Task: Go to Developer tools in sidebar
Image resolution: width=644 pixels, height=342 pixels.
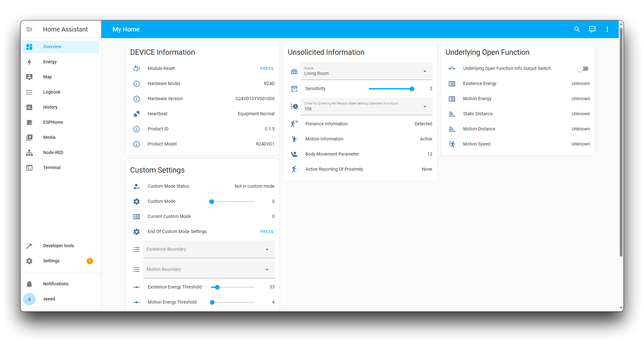Action: [x=58, y=246]
